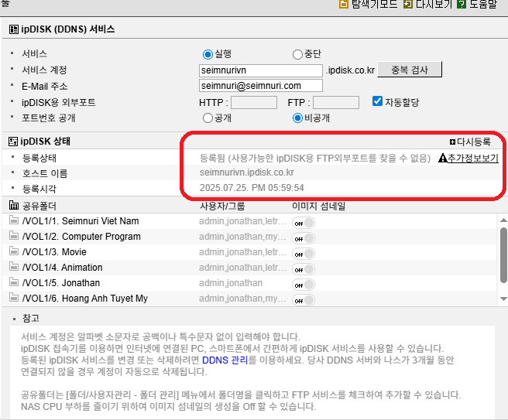Click the plus icon beside 다시등록
Viewport: 508px width, 420px height.
click(x=452, y=142)
